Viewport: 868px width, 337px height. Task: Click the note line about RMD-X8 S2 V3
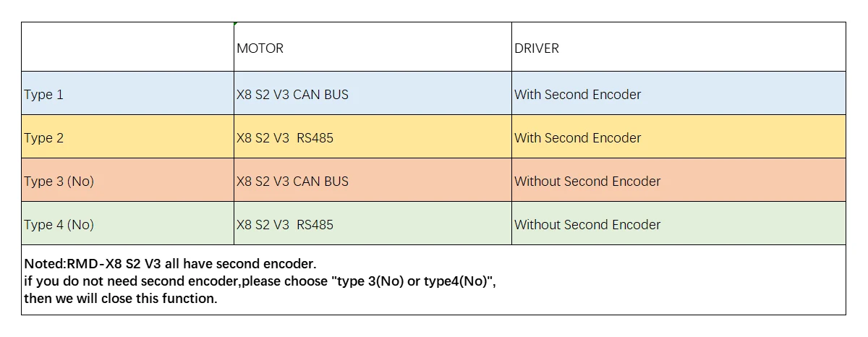click(170, 264)
